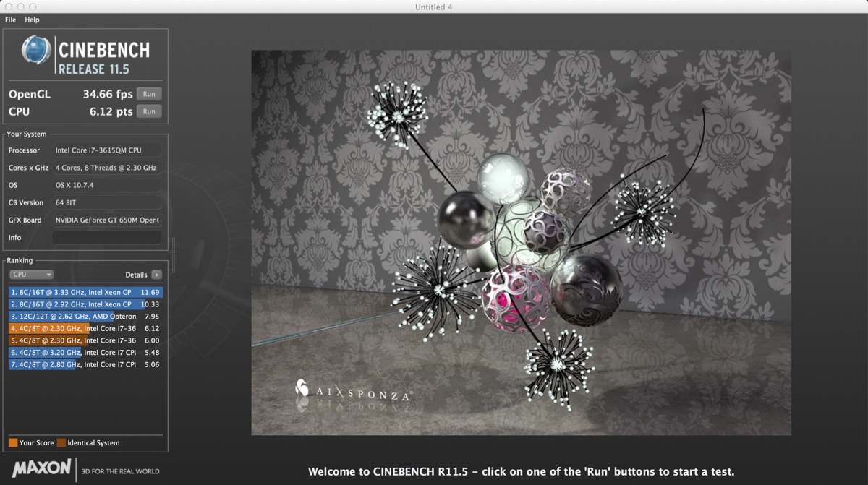Run the OpenGL benchmark test

tap(149, 94)
